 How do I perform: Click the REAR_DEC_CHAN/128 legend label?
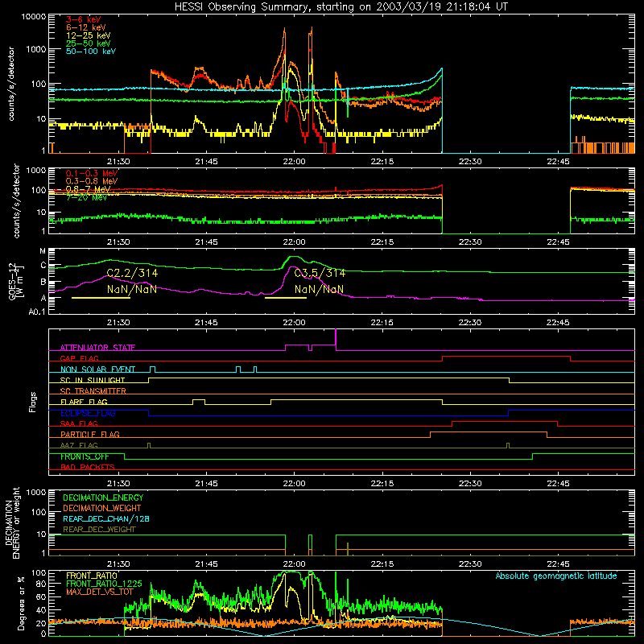(x=106, y=518)
